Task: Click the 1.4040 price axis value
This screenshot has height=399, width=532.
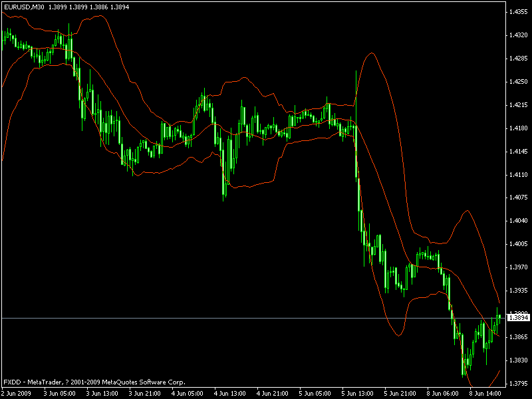Action: (x=519, y=221)
